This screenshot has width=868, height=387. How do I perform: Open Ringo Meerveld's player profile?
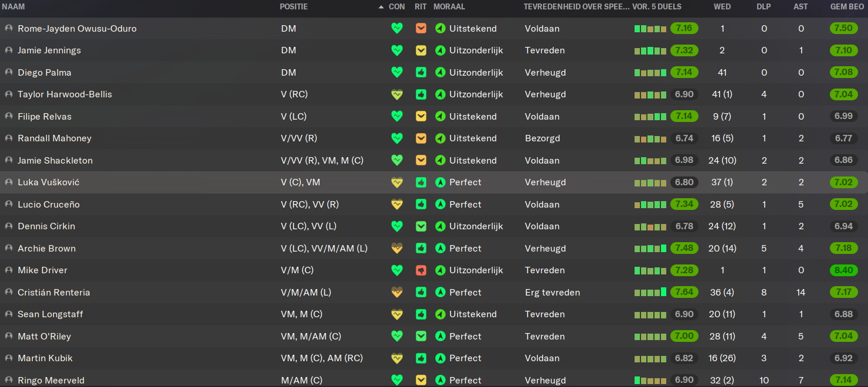tap(51, 381)
